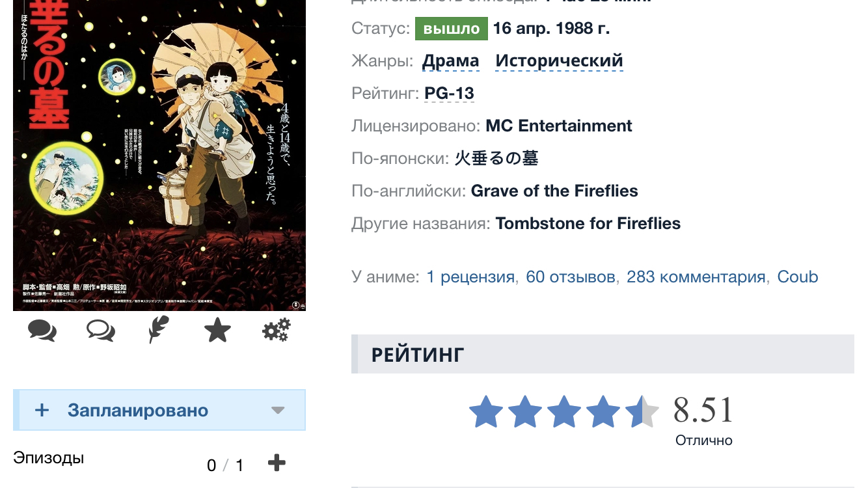Image resolution: width=868 pixels, height=488 pixels.
Task: Click the filled speech bubbles comments icon
Action: point(42,331)
